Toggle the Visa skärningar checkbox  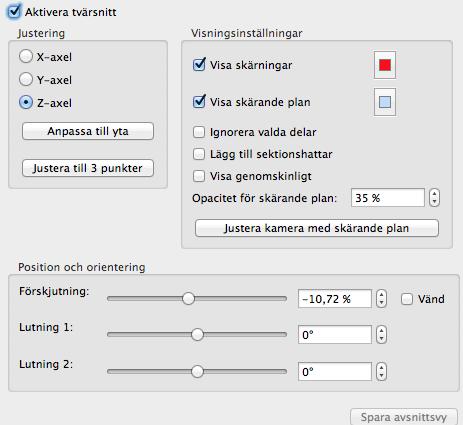[x=199, y=65]
